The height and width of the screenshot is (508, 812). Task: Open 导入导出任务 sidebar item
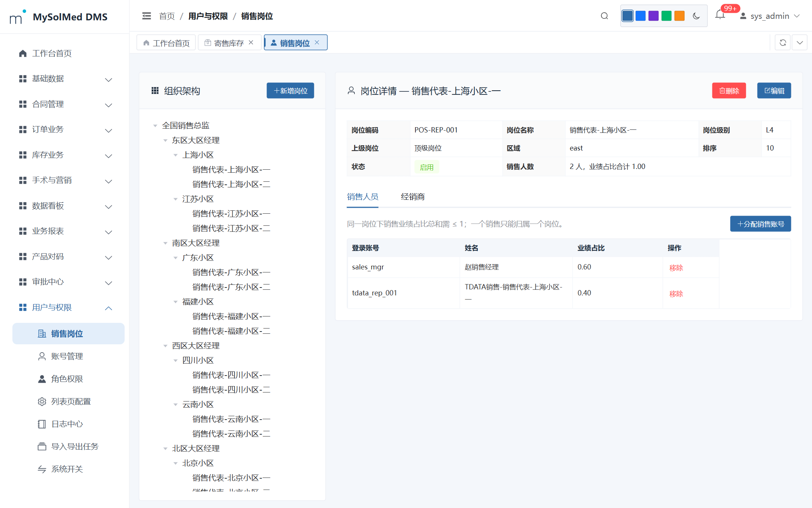click(68, 447)
